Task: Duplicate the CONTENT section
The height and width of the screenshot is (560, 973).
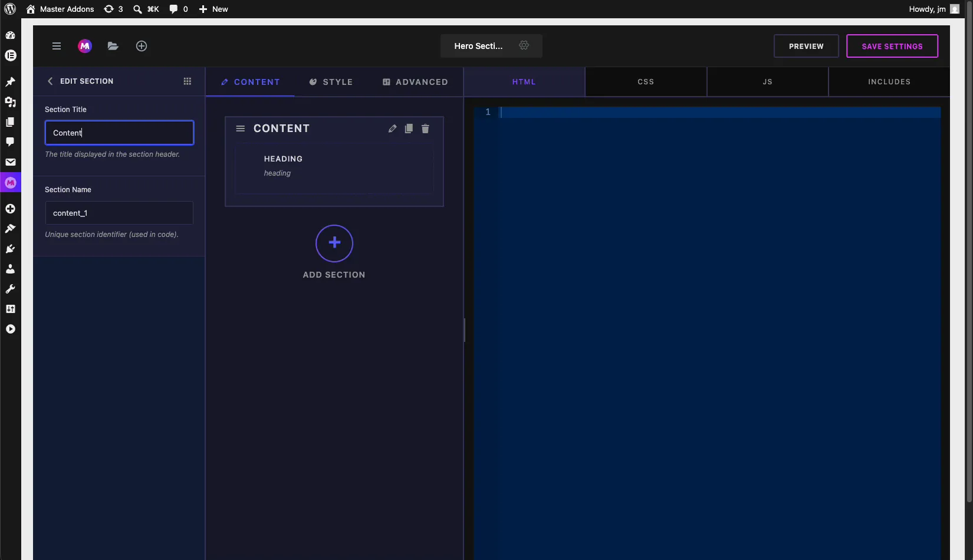Action: coord(409,129)
